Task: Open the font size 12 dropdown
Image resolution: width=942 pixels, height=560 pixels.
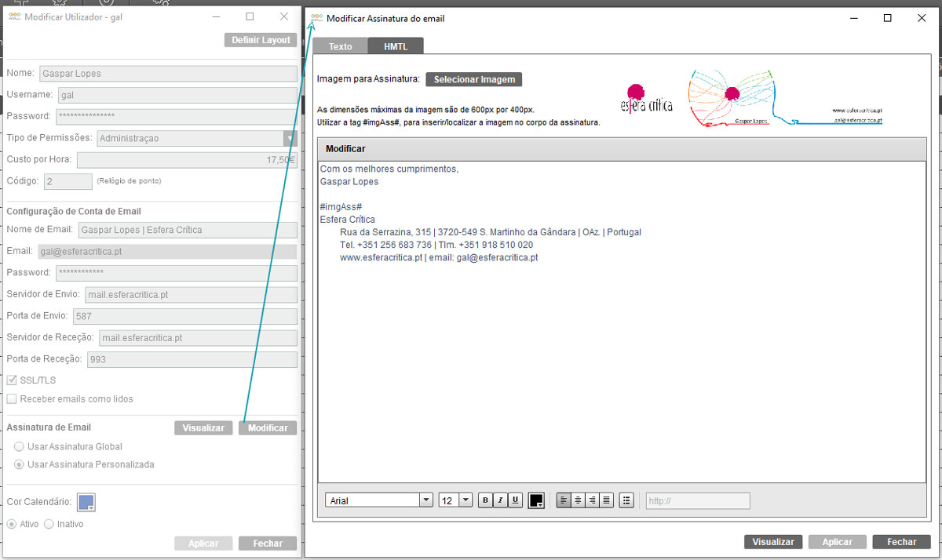Action: 465,500
